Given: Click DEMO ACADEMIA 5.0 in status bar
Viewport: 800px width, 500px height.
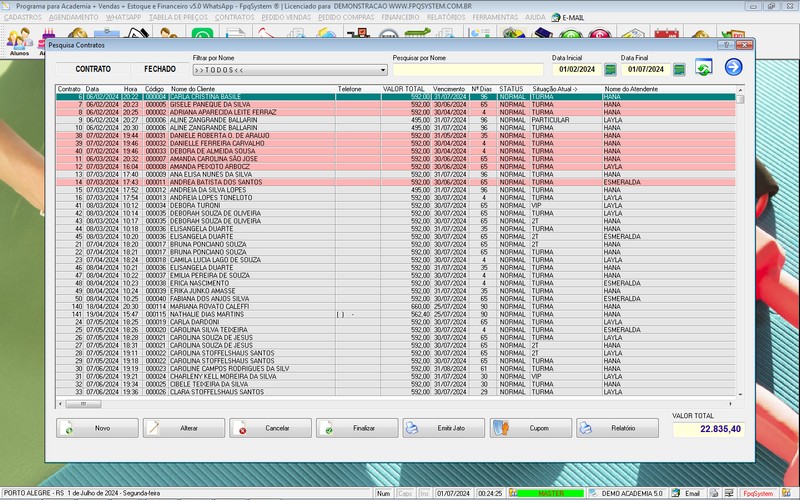Looking at the screenshot, I should (632, 493).
